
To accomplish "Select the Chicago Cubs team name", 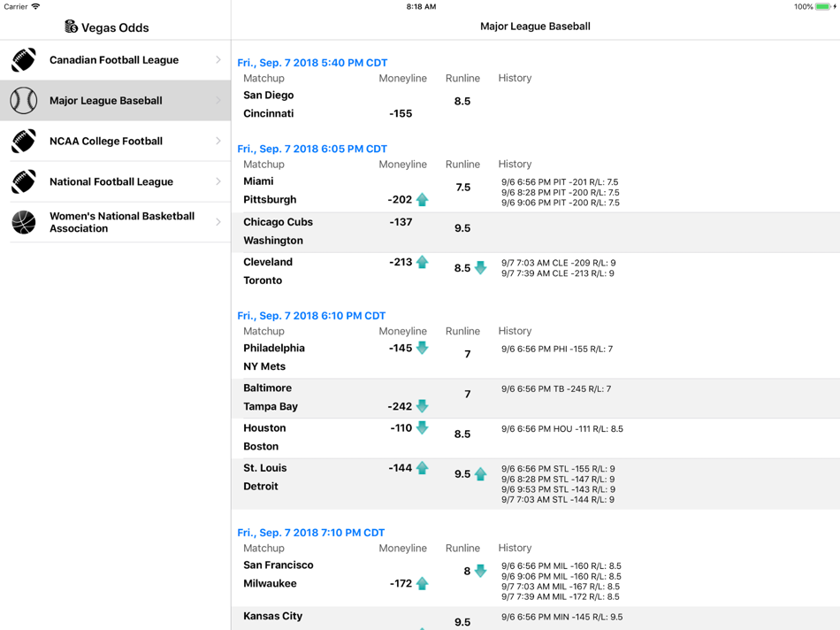I will pyautogui.click(x=278, y=222).
